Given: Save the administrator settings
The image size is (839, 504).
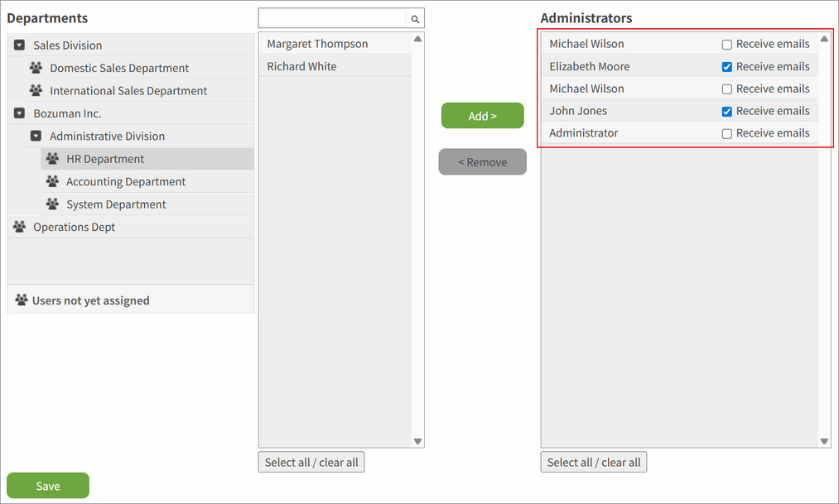Looking at the screenshot, I should 47,486.
